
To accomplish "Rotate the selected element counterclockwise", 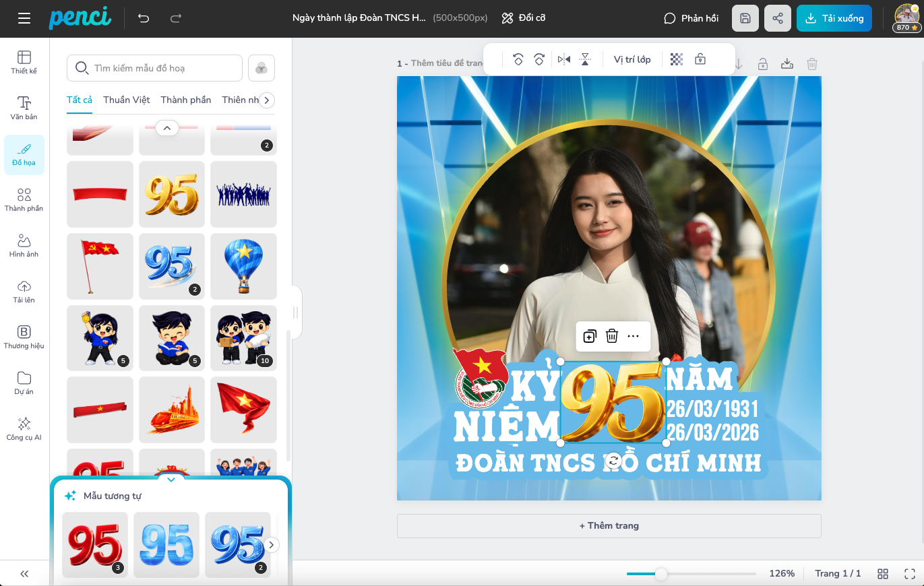I will pos(518,60).
